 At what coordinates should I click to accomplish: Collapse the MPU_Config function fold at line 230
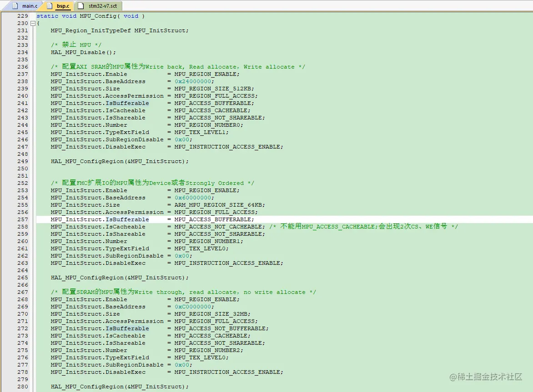(33, 24)
